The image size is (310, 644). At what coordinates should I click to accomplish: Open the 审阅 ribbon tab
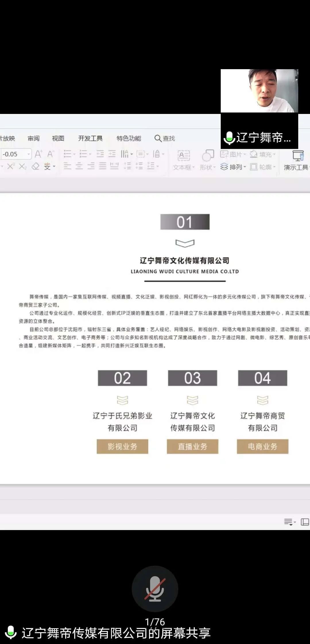tap(34, 138)
